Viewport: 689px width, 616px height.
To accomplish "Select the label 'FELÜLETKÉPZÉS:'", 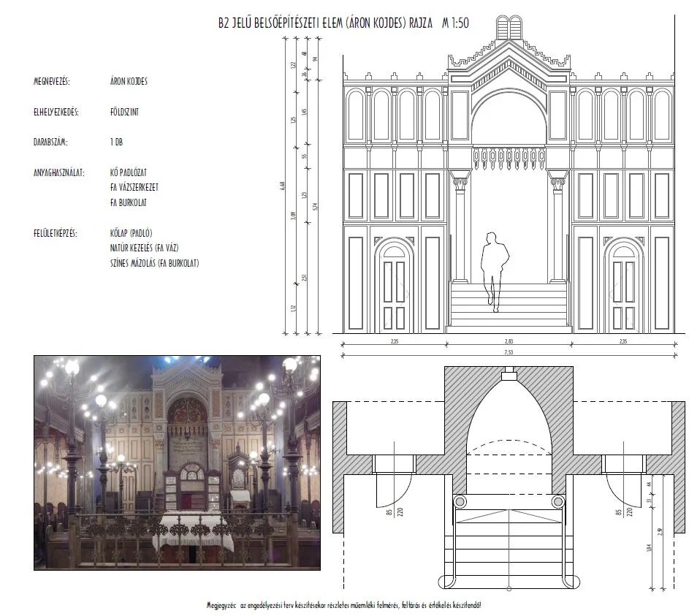I will click(x=56, y=233).
